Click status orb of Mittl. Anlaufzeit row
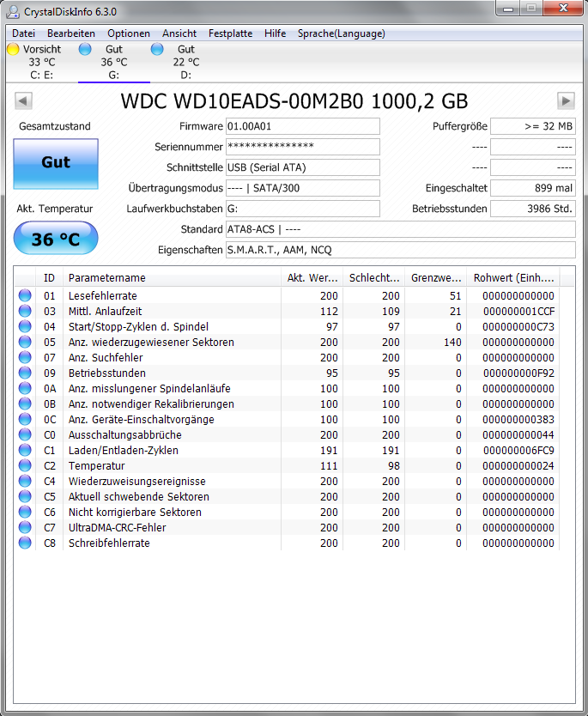 coord(25,311)
